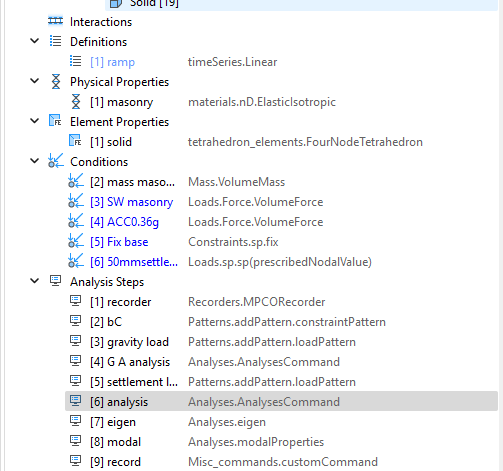Screen dimensions: 503x471
Task: Click the Misc_commands.customCommand type text
Action: 283,462
